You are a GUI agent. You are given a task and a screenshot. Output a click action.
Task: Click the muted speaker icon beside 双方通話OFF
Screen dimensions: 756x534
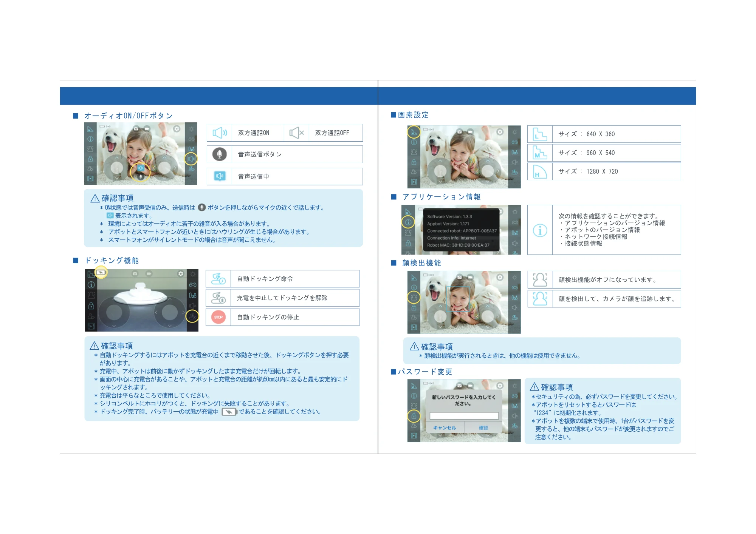pos(296,133)
